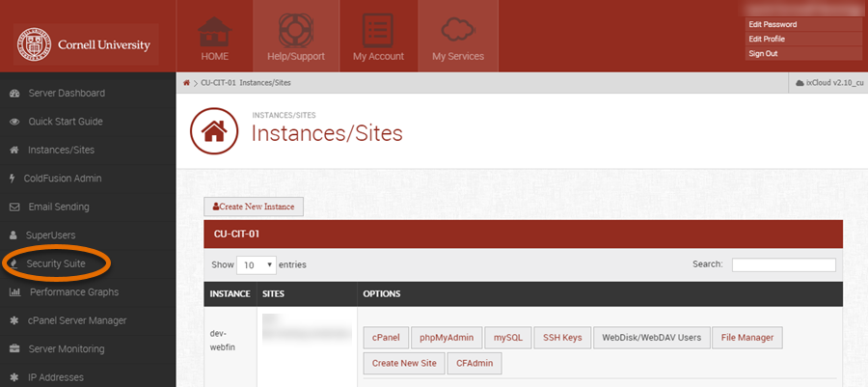
Task: Open My Account list icon
Action: [x=378, y=31]
